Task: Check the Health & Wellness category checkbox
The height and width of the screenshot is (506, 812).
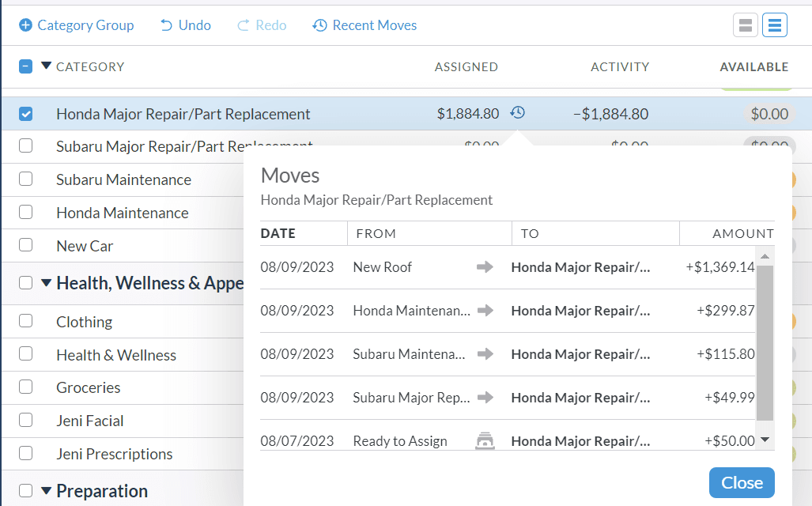Action: pos(25,354)
